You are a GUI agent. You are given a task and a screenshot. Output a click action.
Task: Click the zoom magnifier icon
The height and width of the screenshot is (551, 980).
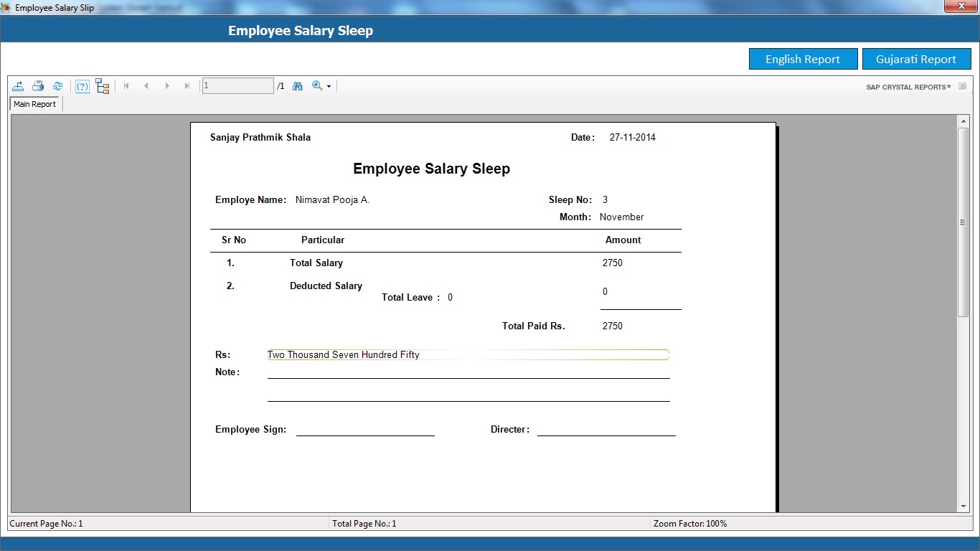[x=317, y=86]
